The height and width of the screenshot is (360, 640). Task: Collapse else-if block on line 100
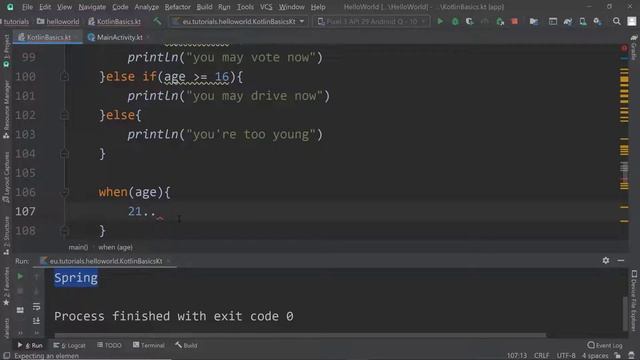[64, 76]
